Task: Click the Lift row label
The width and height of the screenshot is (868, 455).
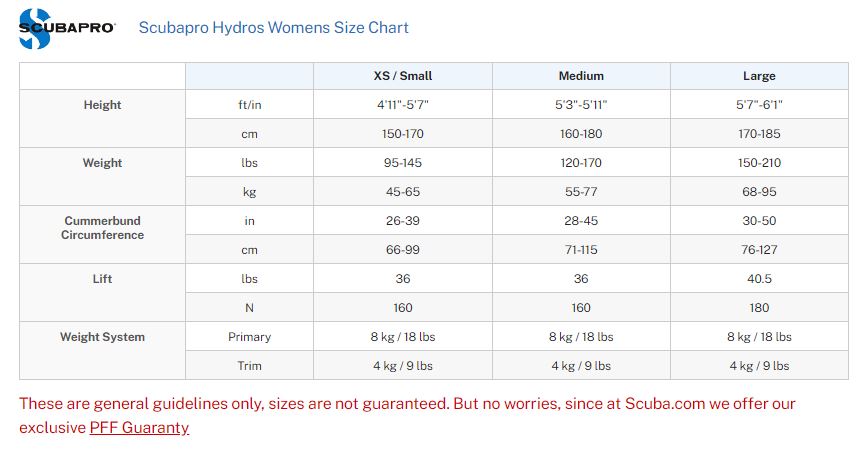Action: click(102, 278)
